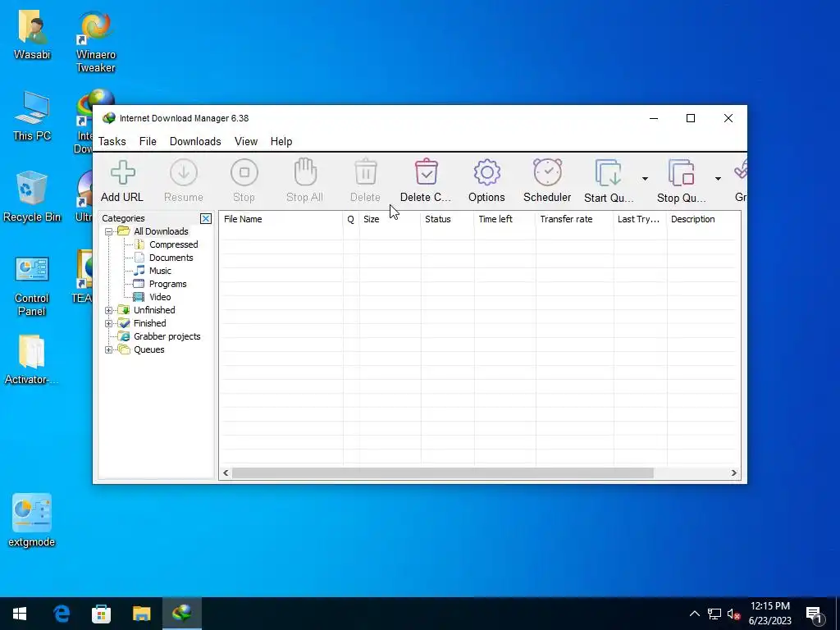Click the Delete trash icon
840x630 pixels.
pyautogui.click(x=365, y=171)
